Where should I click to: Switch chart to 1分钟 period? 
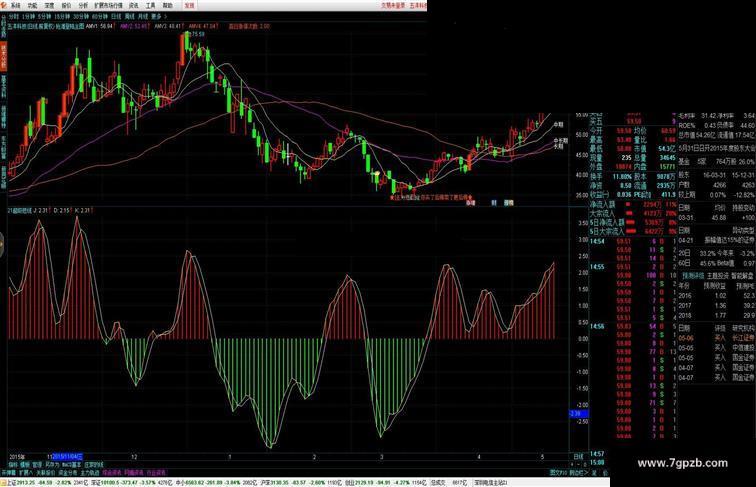[29, 16]
